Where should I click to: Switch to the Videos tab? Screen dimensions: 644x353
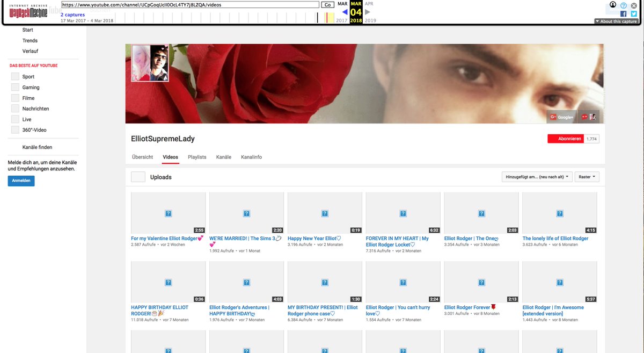[171, 157]
